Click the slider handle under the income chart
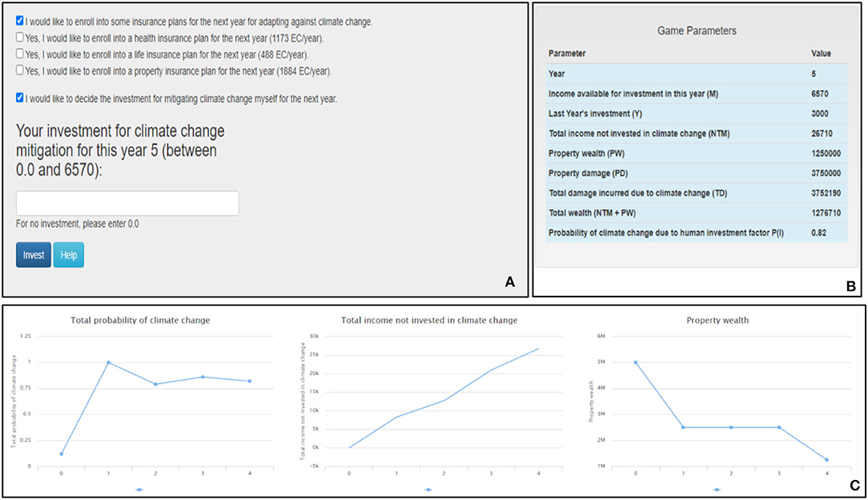The width and height of the screenshot is (868, 500). [x=428, y=487]
